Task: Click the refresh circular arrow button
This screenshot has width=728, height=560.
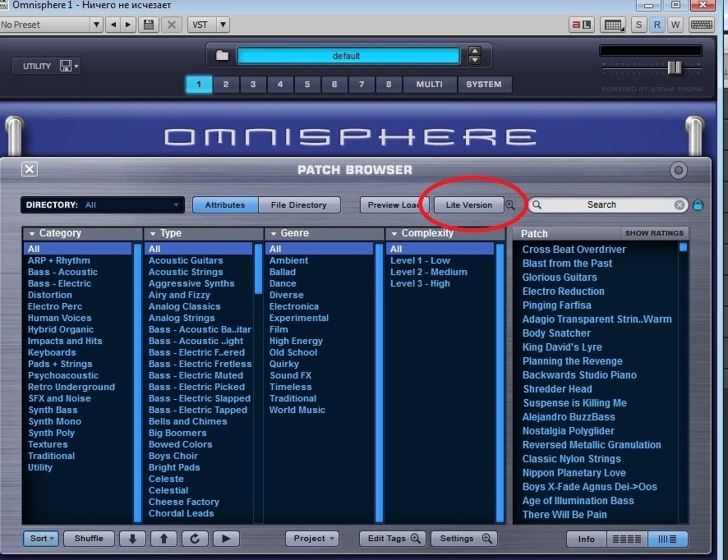Action: click(195, 538)
